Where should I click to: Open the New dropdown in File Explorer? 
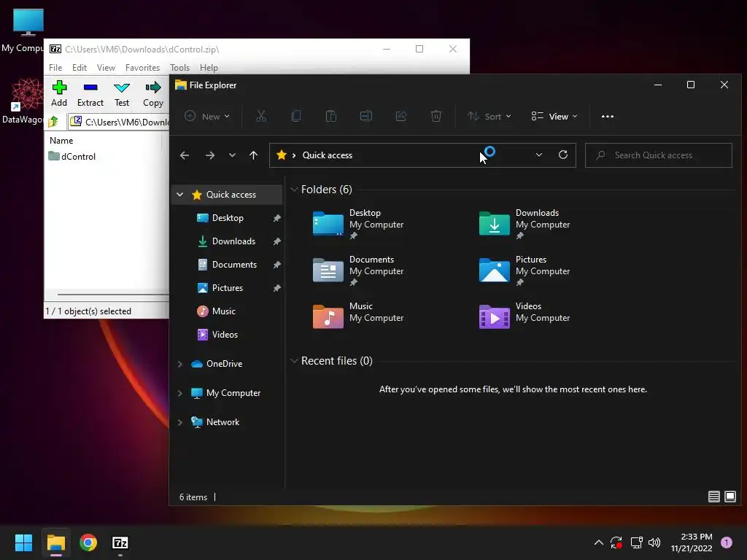point(207,116)
